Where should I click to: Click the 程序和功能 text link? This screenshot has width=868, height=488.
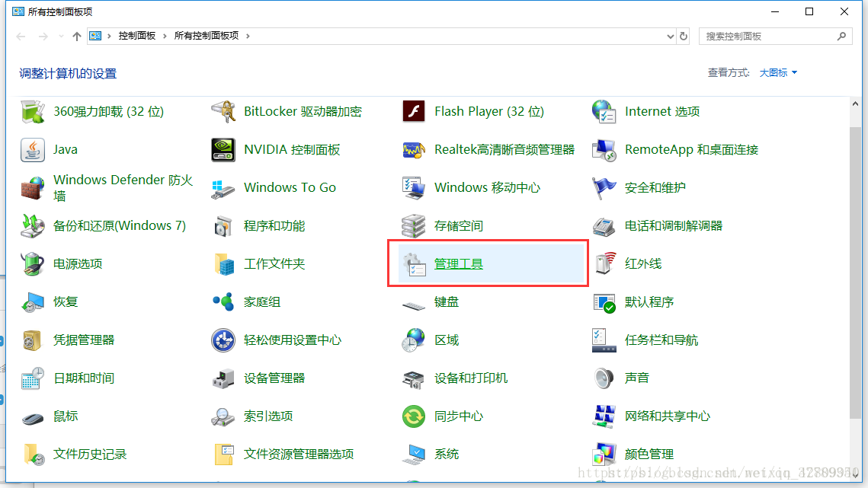pos(274,226)
